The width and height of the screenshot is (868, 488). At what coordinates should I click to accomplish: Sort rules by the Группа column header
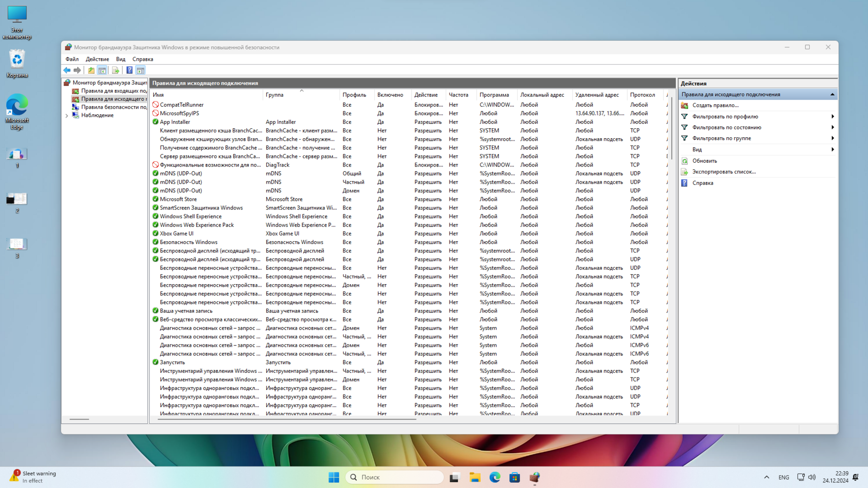[301, 95]
